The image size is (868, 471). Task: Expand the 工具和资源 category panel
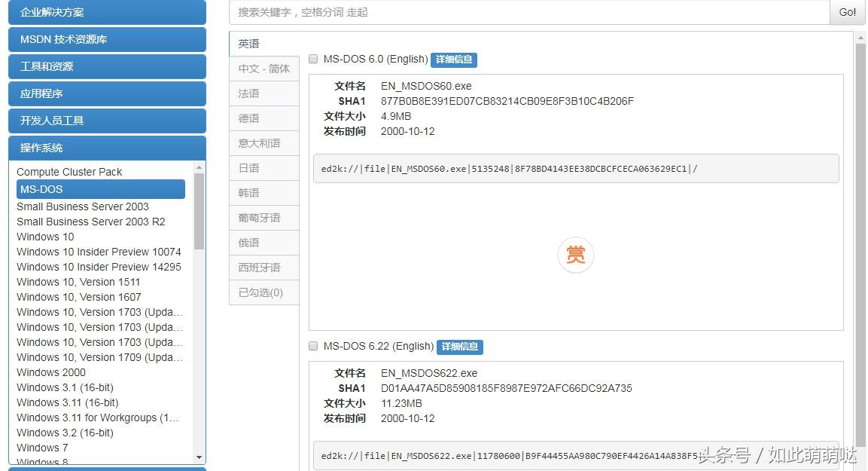[108, 66]
